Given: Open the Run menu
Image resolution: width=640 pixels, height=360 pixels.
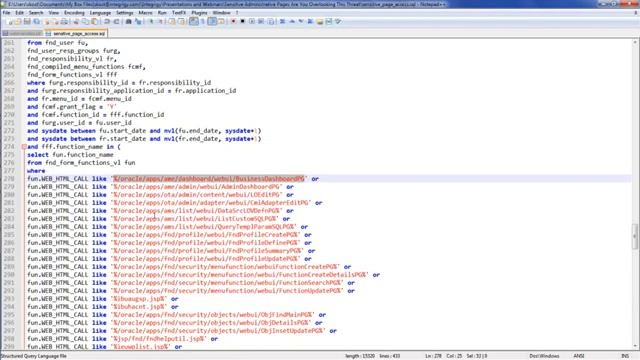Looking at the screenshot, I should click(x=162, y=13).
